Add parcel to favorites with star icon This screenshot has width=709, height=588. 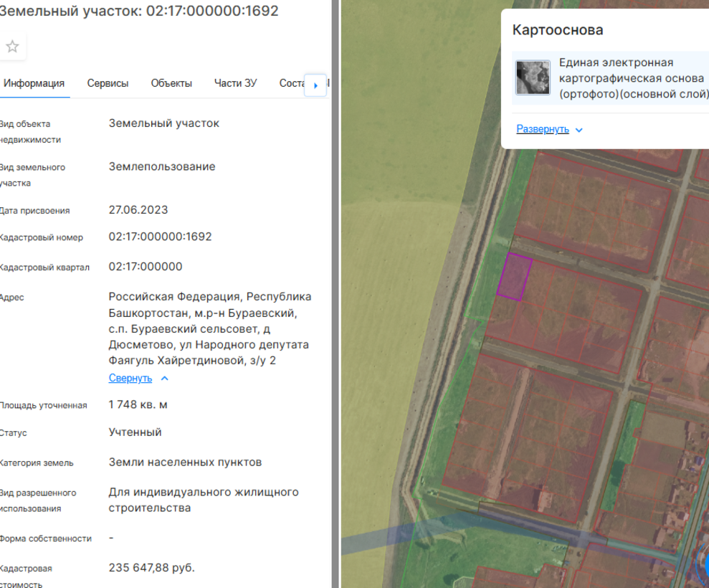point(12,47)
